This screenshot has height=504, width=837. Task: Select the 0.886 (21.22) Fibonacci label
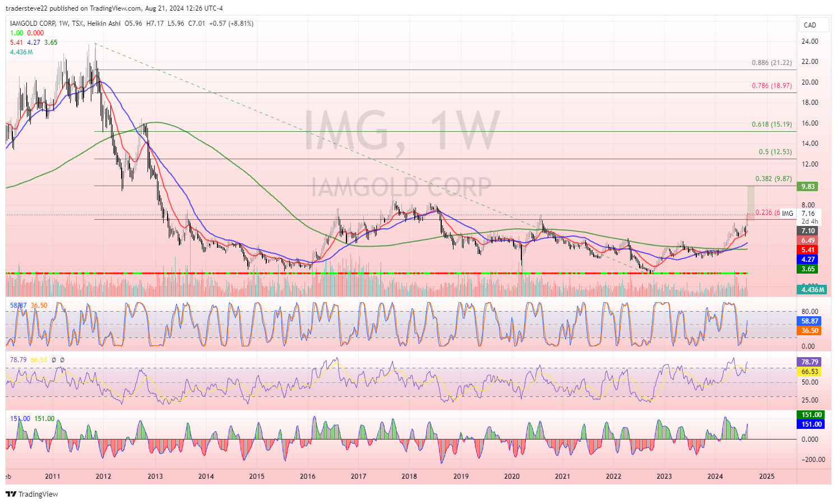point(772,63)
